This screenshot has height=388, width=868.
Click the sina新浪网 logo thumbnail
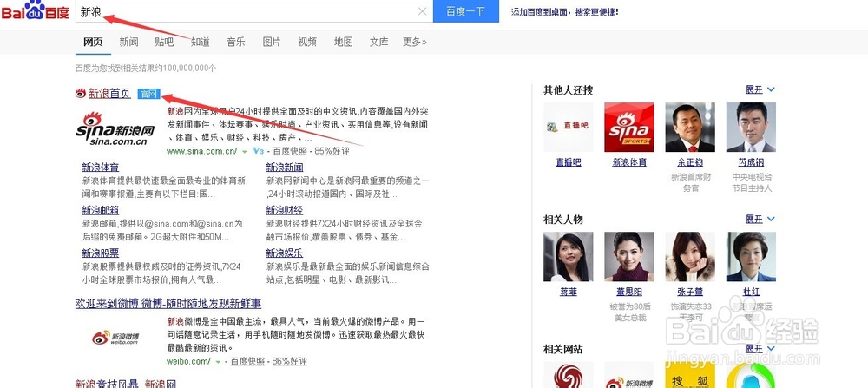[115, 128]
